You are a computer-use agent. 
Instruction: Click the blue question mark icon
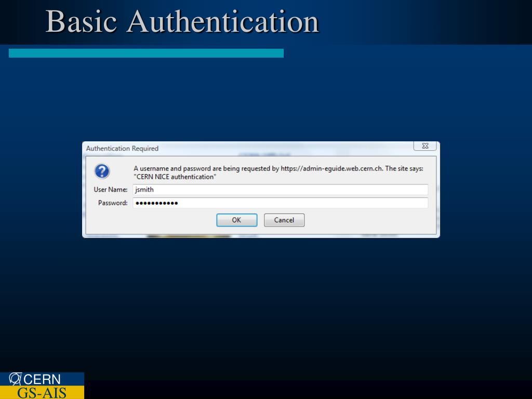[x=102, y=171]
